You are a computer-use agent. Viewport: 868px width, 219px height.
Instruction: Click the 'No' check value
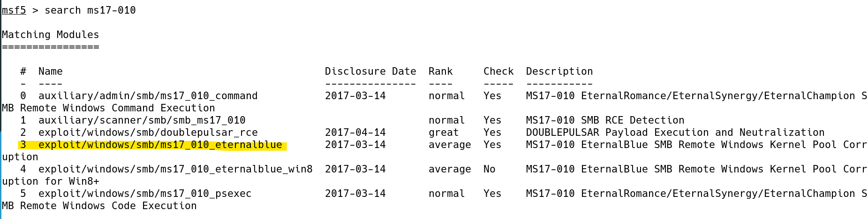pyautogui.click(x=490, y=169)
